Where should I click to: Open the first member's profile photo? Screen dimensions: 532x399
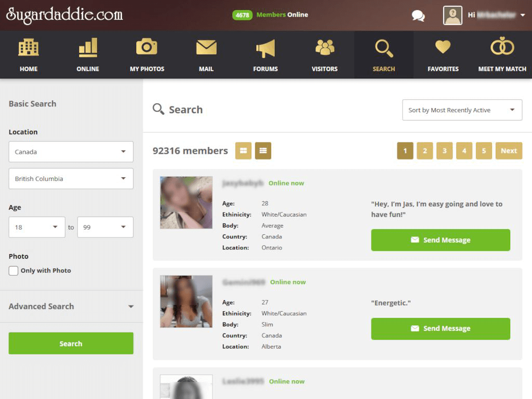[x=187, y=203]
